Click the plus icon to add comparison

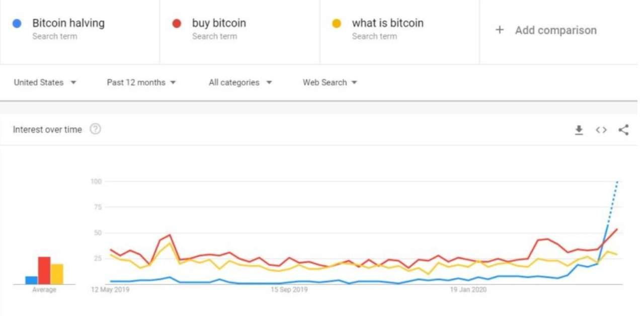(500, 30)
